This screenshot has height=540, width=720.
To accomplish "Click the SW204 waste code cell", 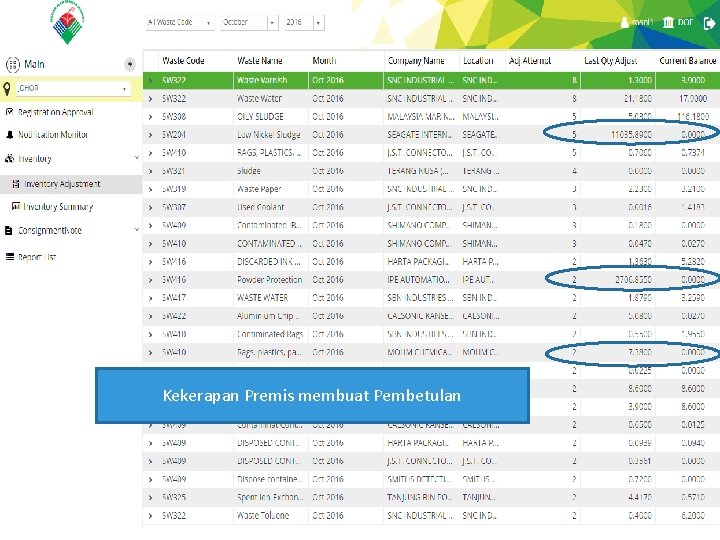I will coord(174,135).
